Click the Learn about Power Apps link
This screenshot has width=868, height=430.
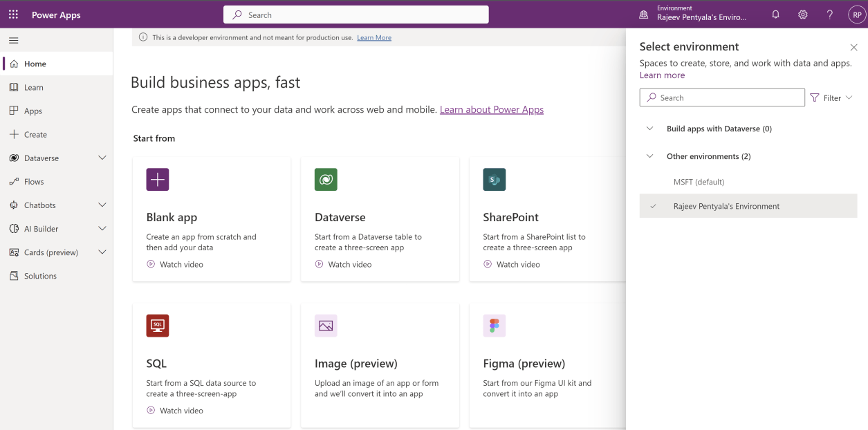(491, 109)
